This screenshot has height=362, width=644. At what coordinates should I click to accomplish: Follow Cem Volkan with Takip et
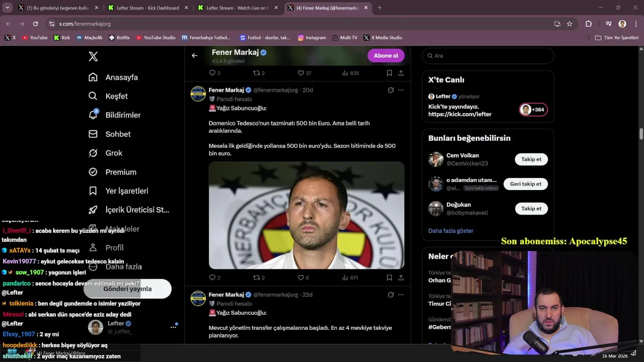[x=531, y=159]
